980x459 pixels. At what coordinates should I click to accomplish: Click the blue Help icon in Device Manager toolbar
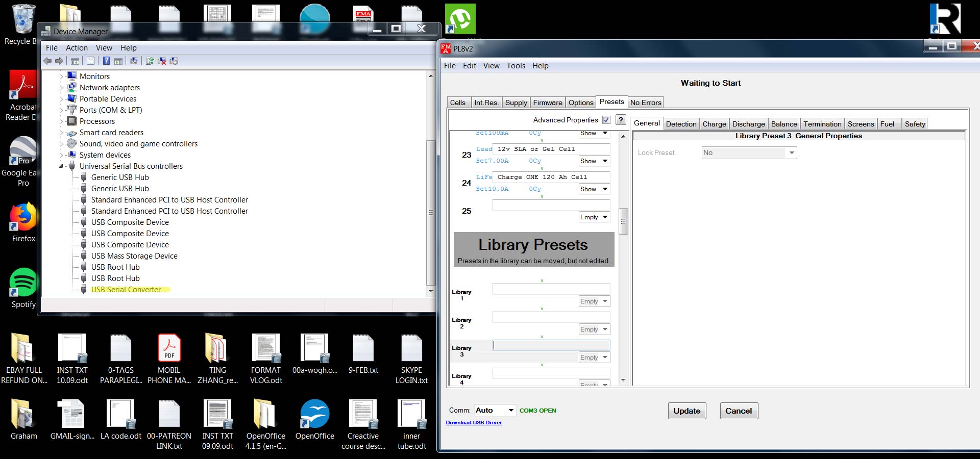(106, 61)
